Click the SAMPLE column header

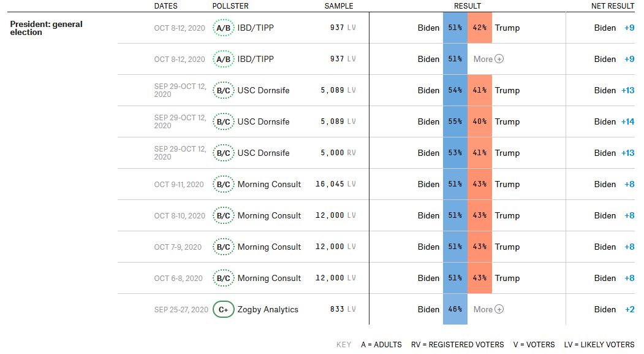[338, 6]
